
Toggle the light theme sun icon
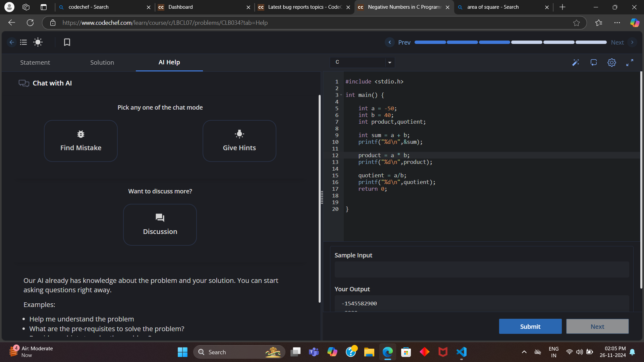click(x=38, y=42)
